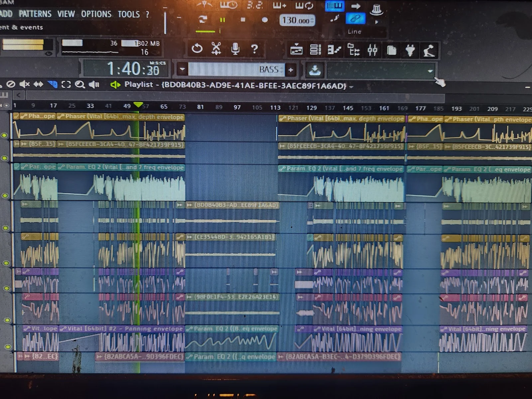Mute the Param. EQ 2 envelope track
Viewport: 532px width, 399px height.
[5, 196]
